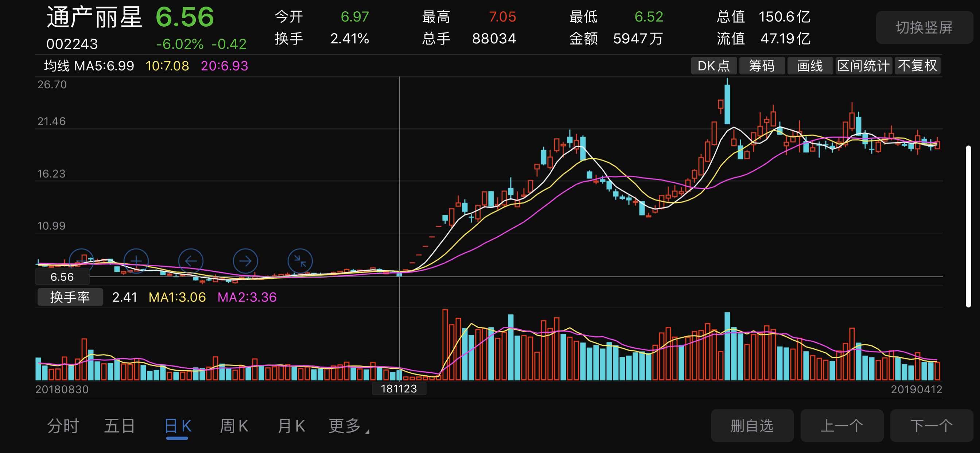
Task: Enable the 画线 drawing tool
Action: pyautogui.click(x=810, y=66)
